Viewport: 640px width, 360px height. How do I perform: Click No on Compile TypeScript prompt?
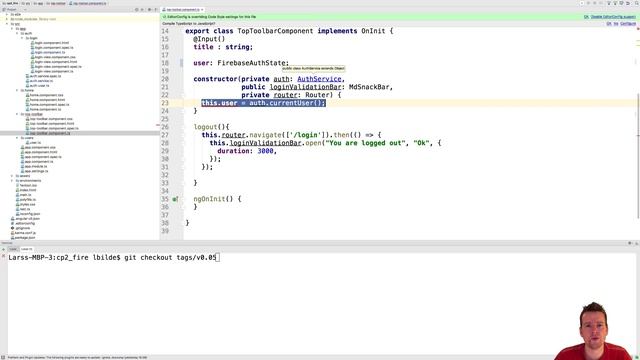click(616, 24)
